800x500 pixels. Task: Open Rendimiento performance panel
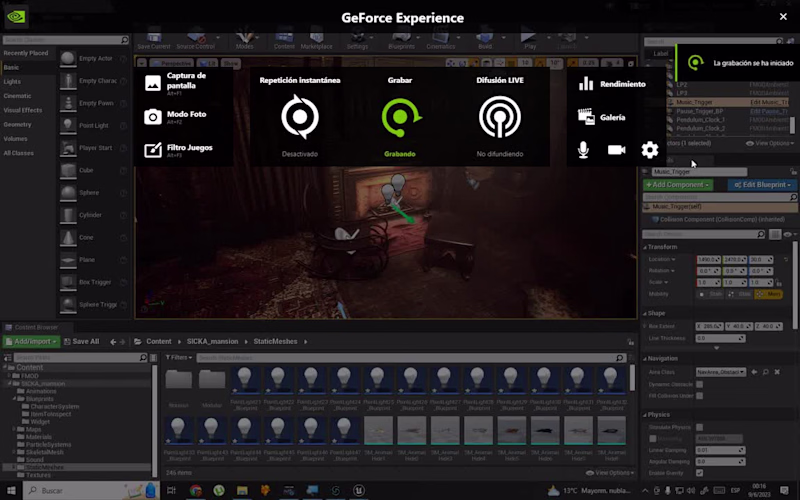click(612, 84)
